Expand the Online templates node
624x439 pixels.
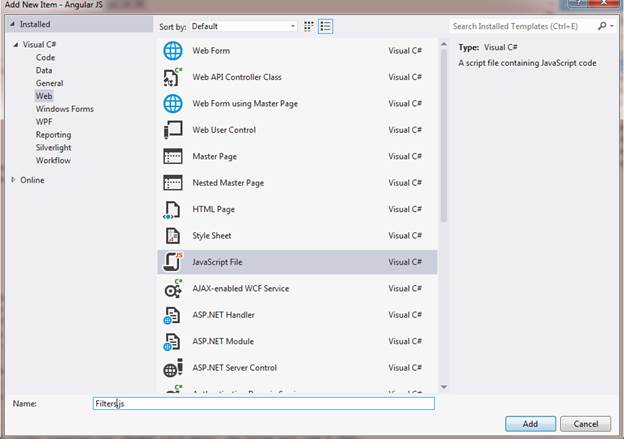13,180
